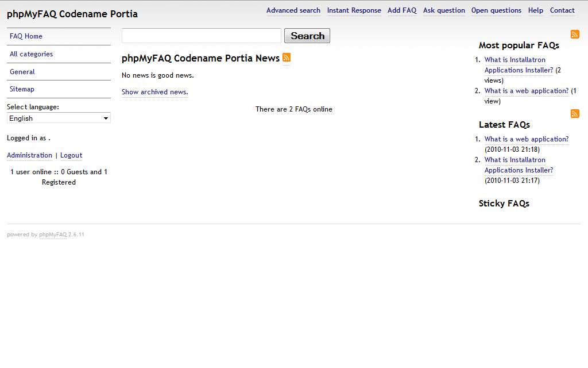Open the Sitemap link
Viewport: 588px width, 368px height.
pyautogui.click(x=22, y=89)
